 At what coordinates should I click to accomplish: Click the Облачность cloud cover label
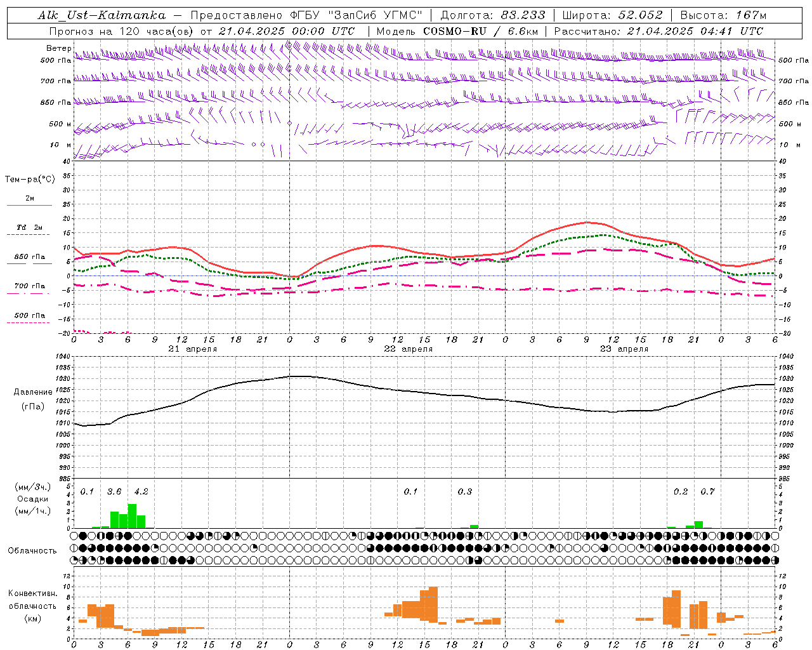click(32, 551)
